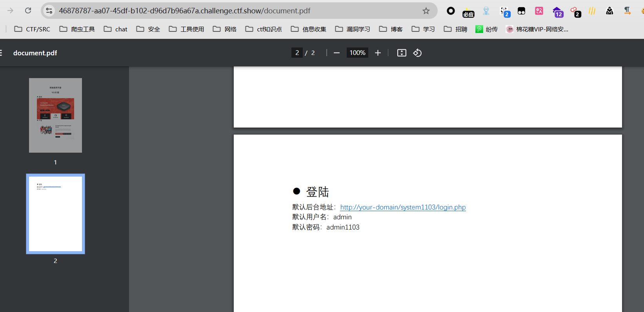Bookmark this page with the star
Image resolution: width=644 pixels, height=312 pixels.
pyautogui.click(x=426, y=11)
